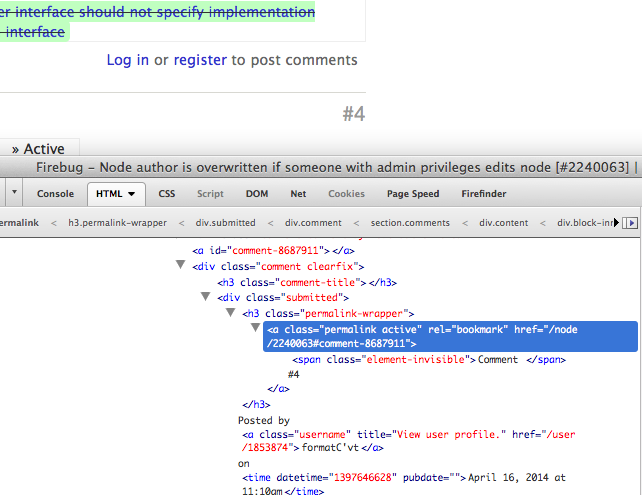This screenshot has height=495, width=642.
Task: Switch to the CSS tab
Action: [x=166, y=194]
